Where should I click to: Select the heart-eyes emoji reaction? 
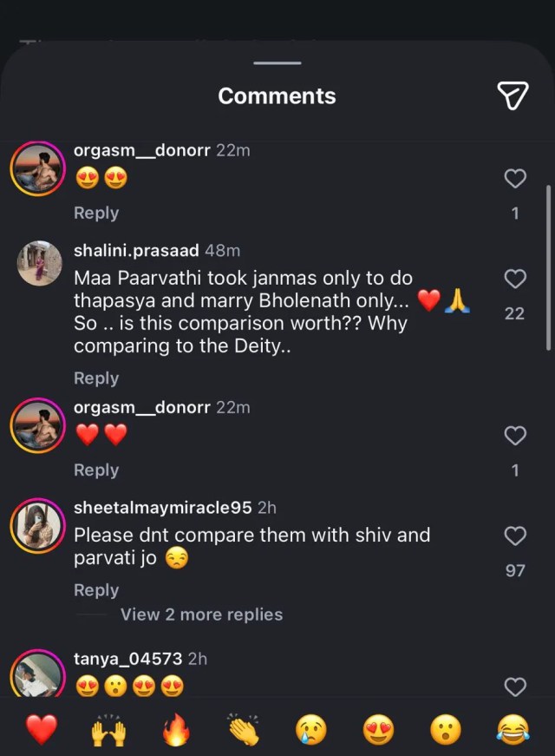point(378,729)
